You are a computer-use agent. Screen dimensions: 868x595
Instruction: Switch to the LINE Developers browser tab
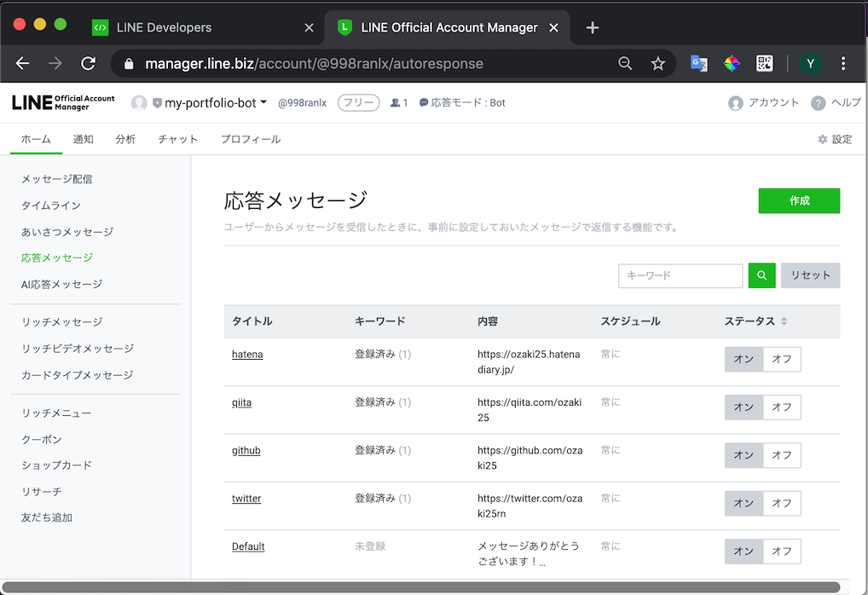pos(205,27)
